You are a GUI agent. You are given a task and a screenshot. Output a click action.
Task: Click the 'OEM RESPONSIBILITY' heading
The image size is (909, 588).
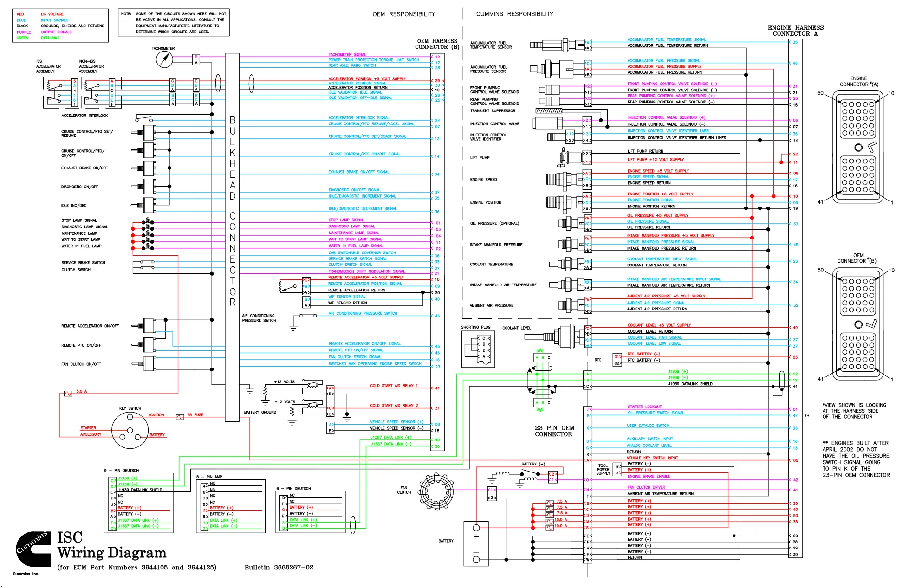point(404,14)
